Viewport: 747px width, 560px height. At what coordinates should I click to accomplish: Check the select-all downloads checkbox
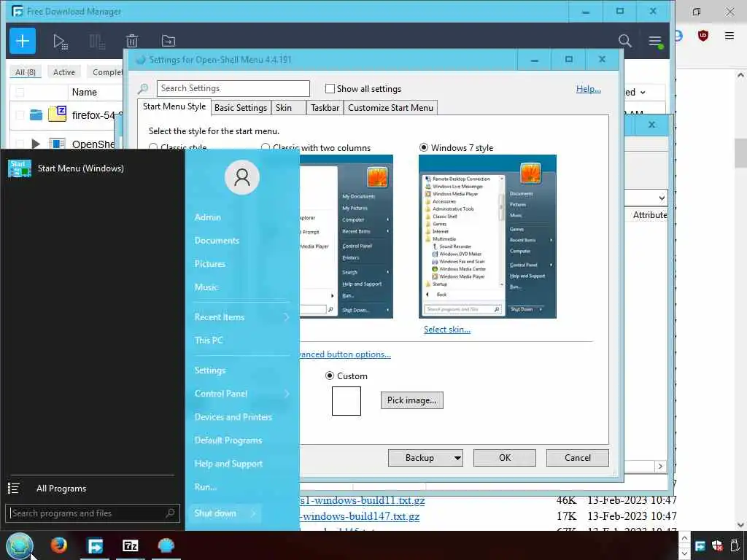(x=20, y=93)
